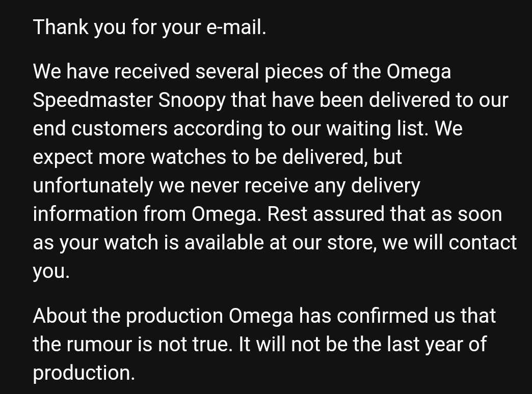Screen dimensions: 532x394
Task: Click the phrase "end customers"
Action: tap(100, 129)
